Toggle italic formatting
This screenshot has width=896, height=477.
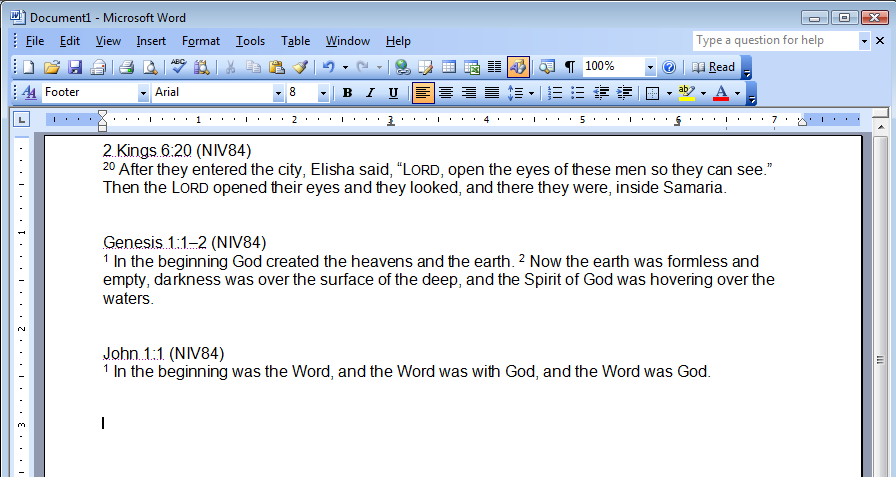370,93
